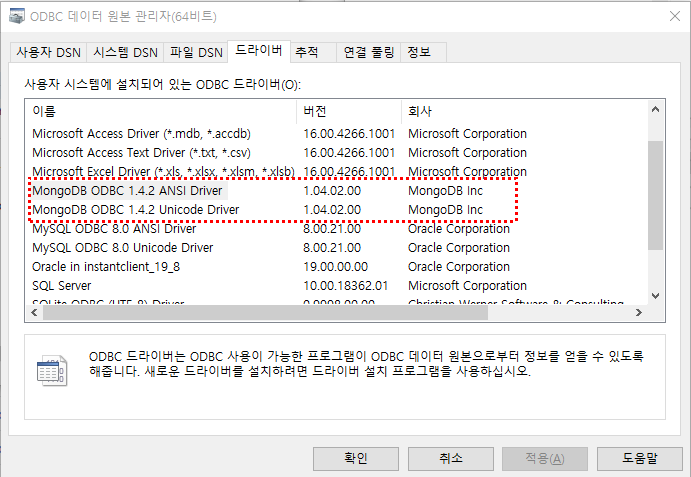Switch to the 사용자 DSN tab
The width and height of the screenshot is (691, 477).
pyautogui.click(x=48, y=52)
